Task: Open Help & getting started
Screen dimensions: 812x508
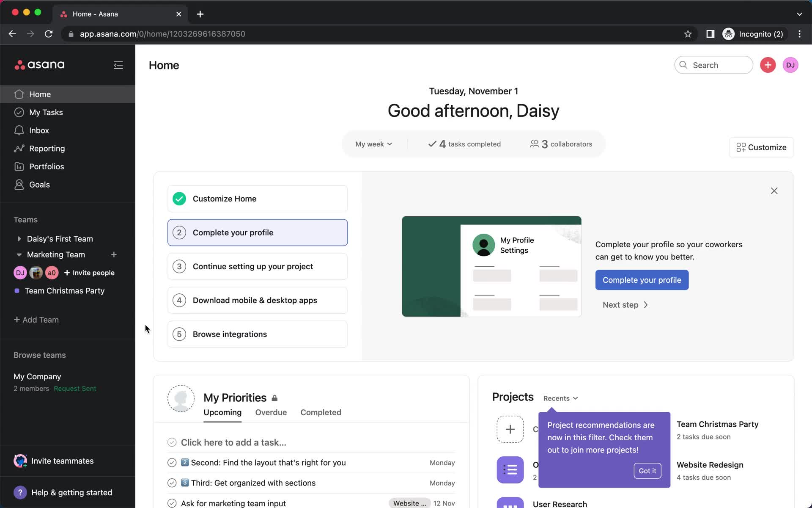Action: pyautogui.click(x=63, y=492)
